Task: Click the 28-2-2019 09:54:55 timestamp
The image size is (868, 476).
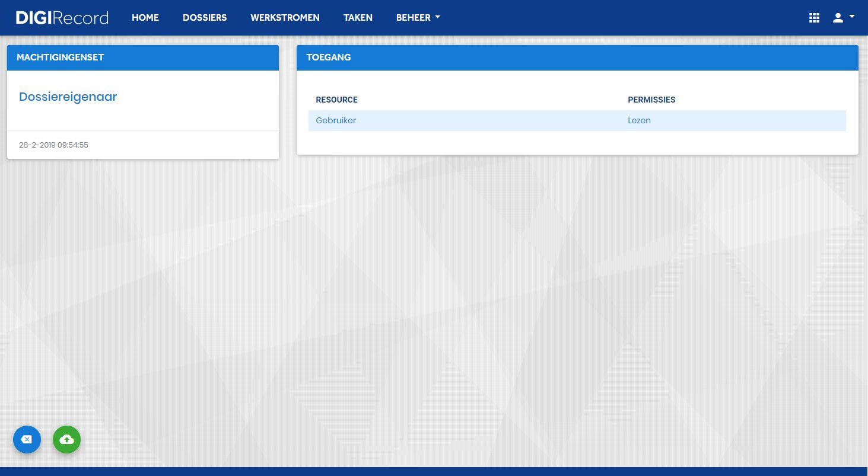Action: pyautogui.click(x=53, y=145)
